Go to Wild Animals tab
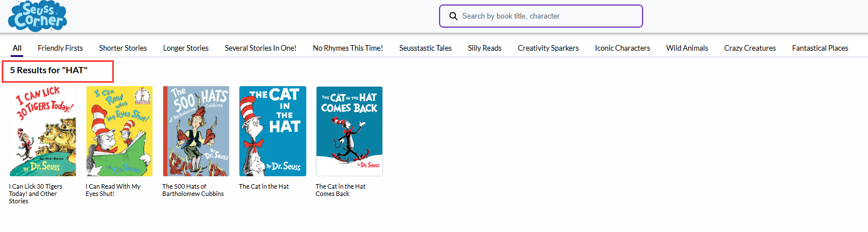Image resolution: width=868 pixels, height=232 pixels. (687, 48)
